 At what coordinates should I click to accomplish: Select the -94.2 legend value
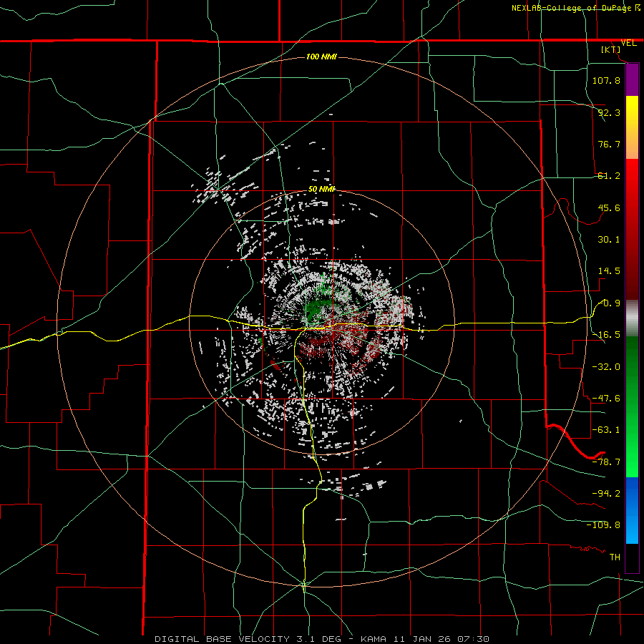click(x=606, y=493)
